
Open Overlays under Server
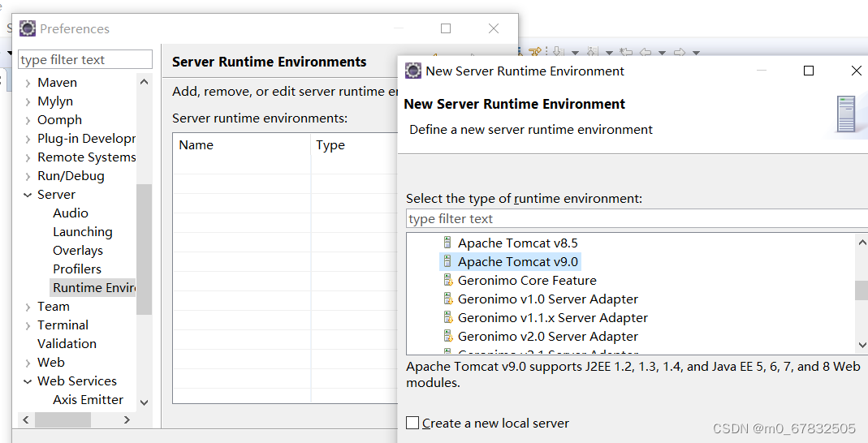(x=77, y=251)
